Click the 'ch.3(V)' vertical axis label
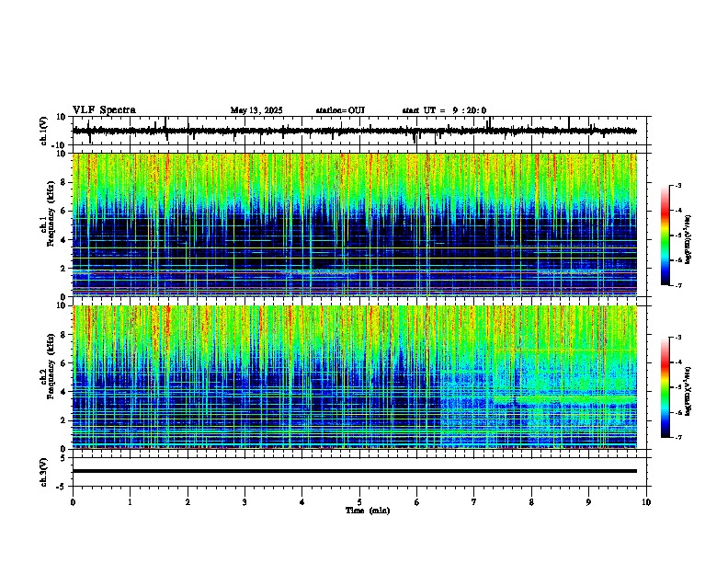The width and height of the screenshot is (728, 563). 44,472
